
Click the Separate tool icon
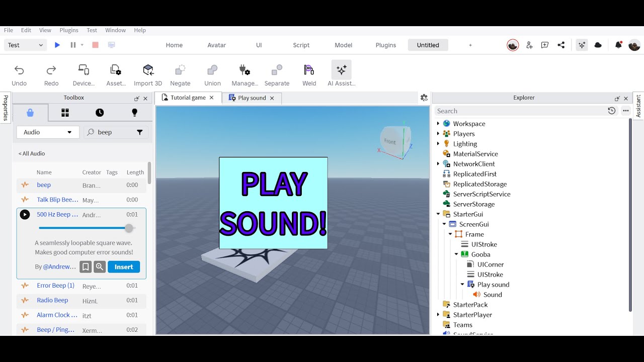[277, 70]
